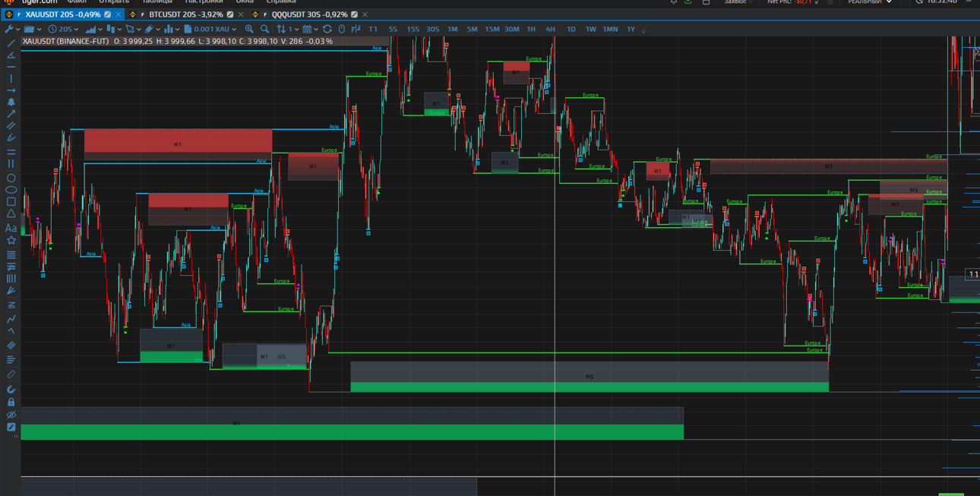
Task: Select the horizontal line drawing tool
Action: (11, 67)
